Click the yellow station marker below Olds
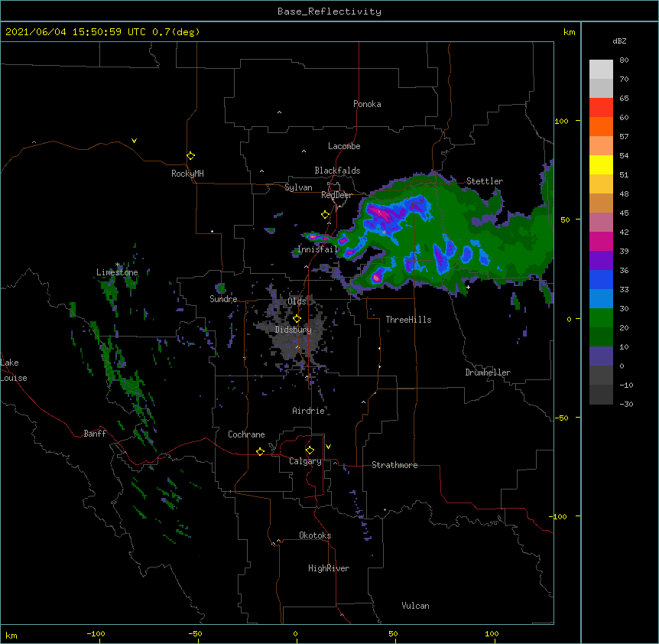Viewport: 659px width, 644px height. click(x=297, y=318)
